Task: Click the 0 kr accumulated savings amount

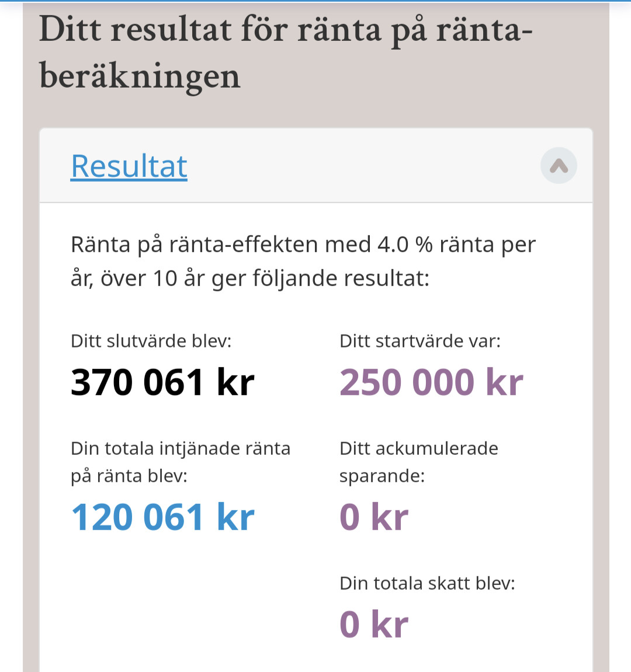Action: (374, 517)
